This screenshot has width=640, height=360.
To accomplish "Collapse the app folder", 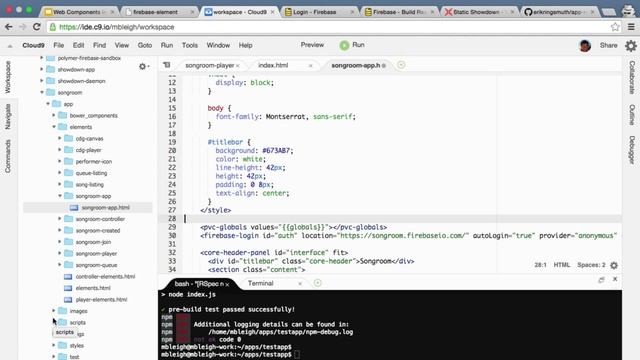I will pos(48,104).
